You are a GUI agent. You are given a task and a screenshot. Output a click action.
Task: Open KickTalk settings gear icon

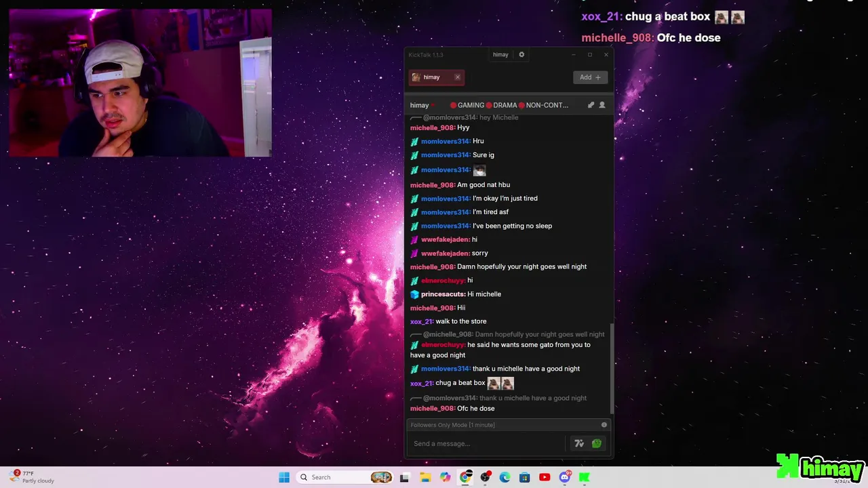click(521, 55)
